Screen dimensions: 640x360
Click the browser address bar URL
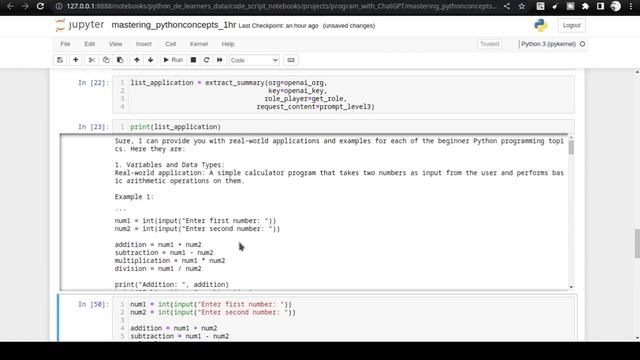[282, 6]
